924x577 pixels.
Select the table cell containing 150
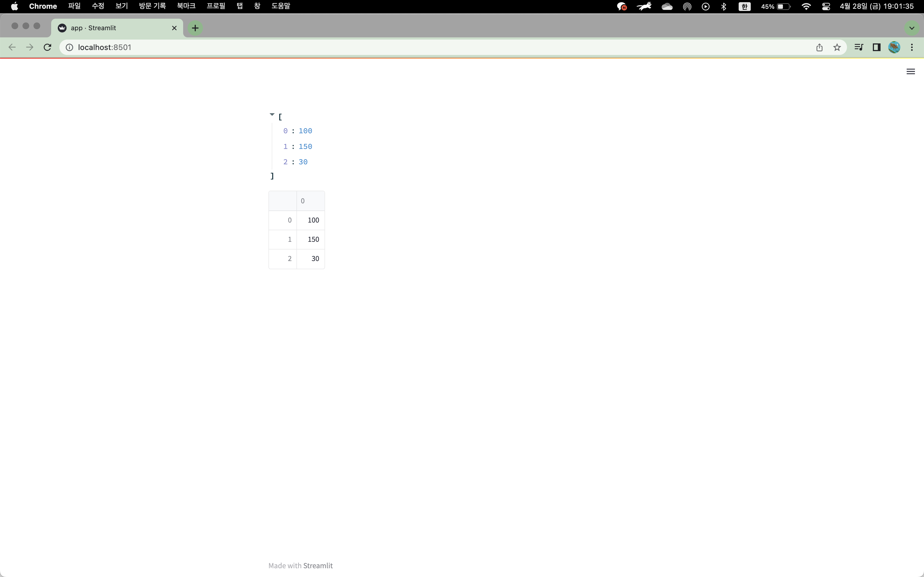point(310,240)
